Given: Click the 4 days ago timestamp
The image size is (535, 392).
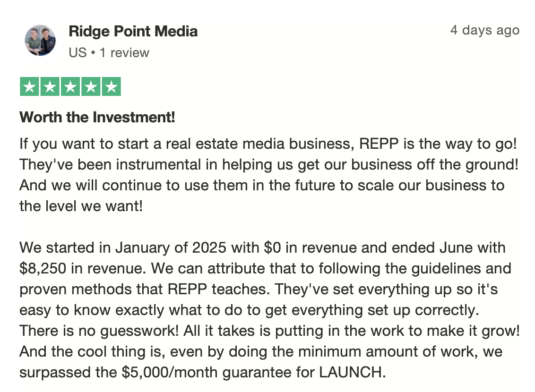Looking at the screenshot, I should pyautogui.click(x=485, y=30).
